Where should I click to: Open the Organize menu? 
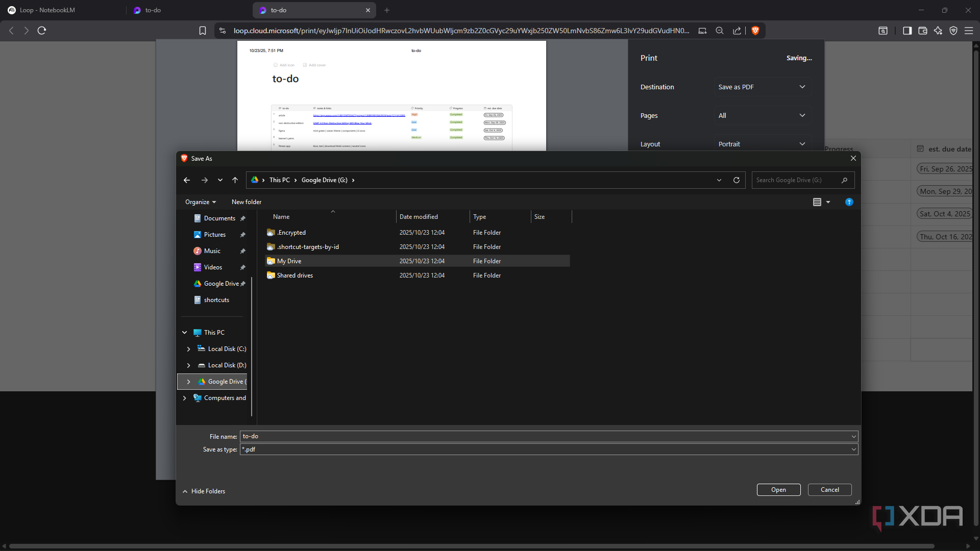[201, 202]
